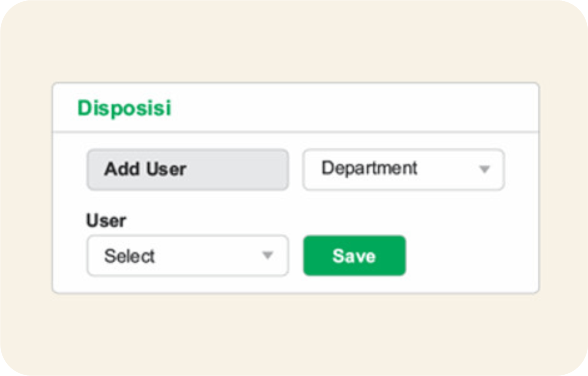Viewport: 588px width, 376px height.
Task: Click the 'Save' text on the green button
Action: 354,256
